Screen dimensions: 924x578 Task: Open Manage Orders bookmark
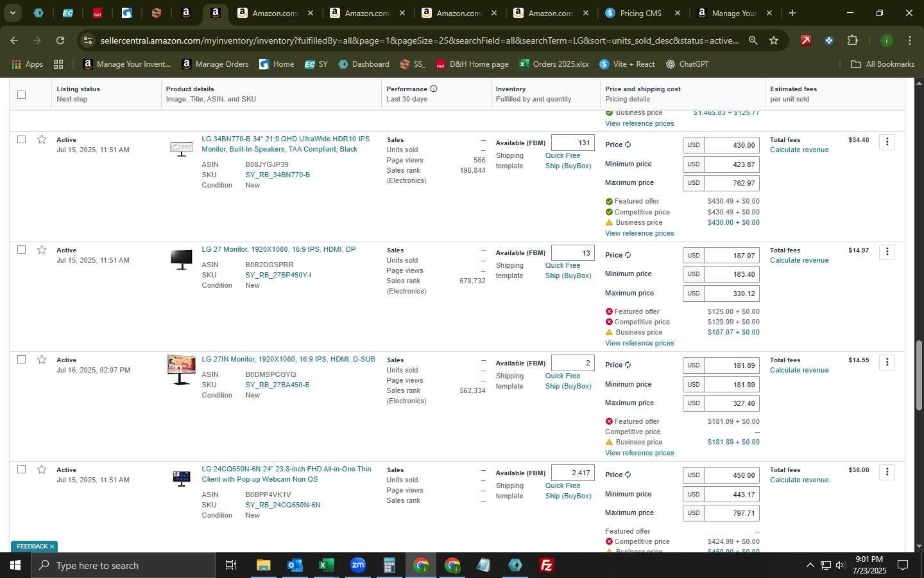pos(216,64)
